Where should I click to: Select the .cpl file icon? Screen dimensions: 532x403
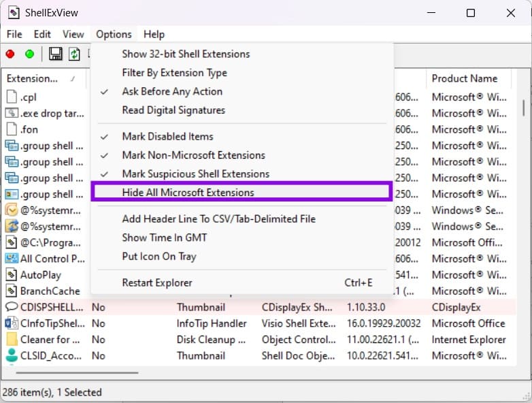click(12, 97)
